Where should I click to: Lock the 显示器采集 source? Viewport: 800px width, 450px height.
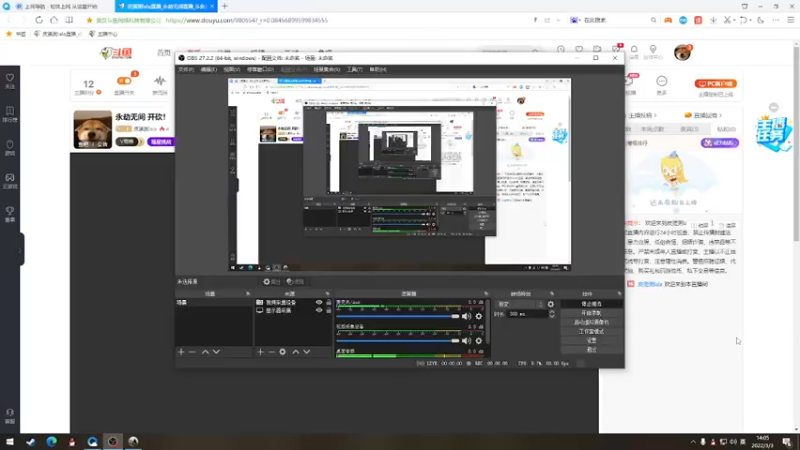point(329,310)
